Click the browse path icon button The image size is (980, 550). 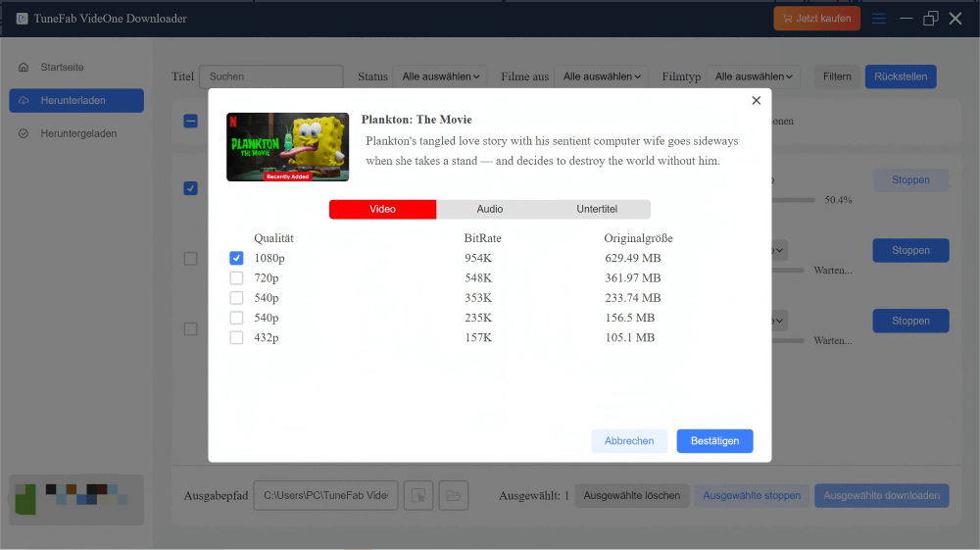(x=418, y=496)
